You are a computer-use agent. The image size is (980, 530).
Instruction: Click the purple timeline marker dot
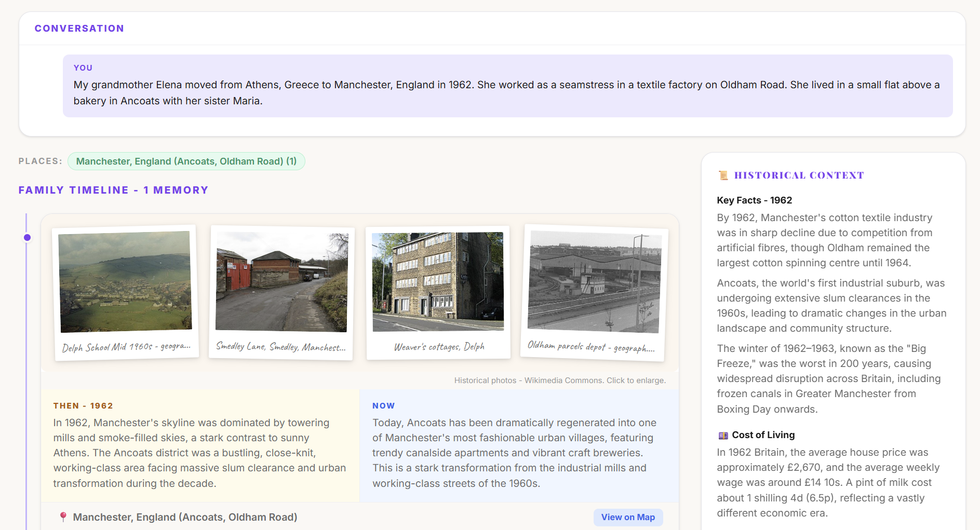coord(28,238)
